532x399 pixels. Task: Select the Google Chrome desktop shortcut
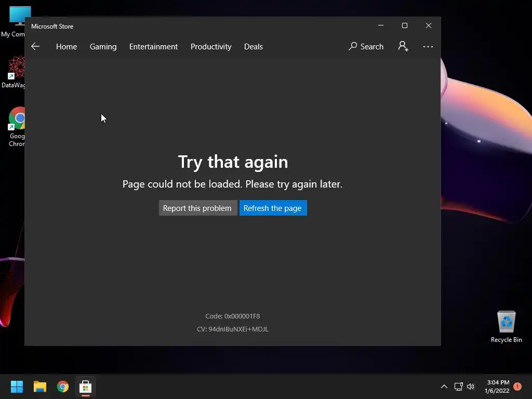tap(16, 127)
